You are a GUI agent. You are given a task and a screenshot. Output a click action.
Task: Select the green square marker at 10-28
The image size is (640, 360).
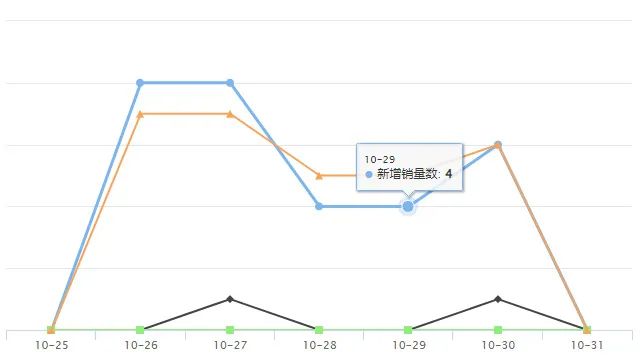[319, 330]
